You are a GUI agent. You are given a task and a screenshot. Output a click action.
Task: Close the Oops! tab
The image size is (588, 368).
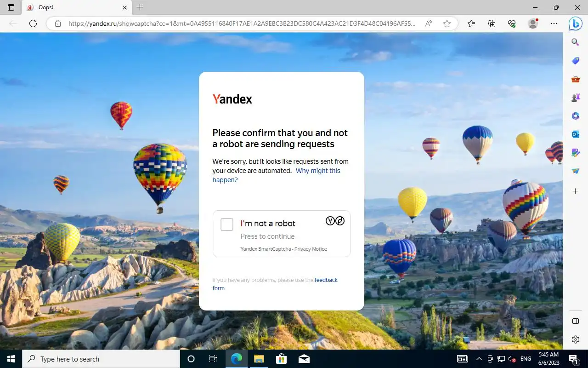tap(124, 7)
